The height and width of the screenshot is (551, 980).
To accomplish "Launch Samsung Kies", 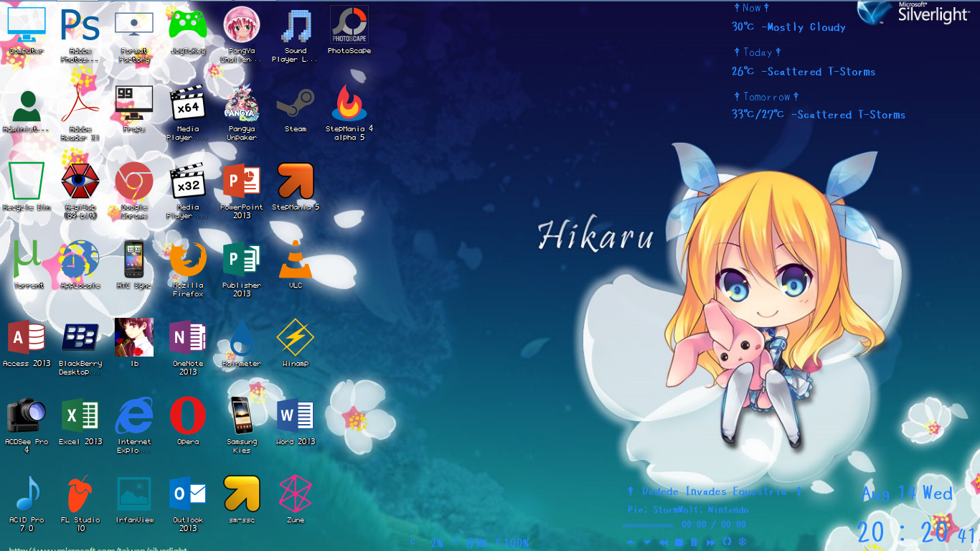I will (x=242, y=425).
